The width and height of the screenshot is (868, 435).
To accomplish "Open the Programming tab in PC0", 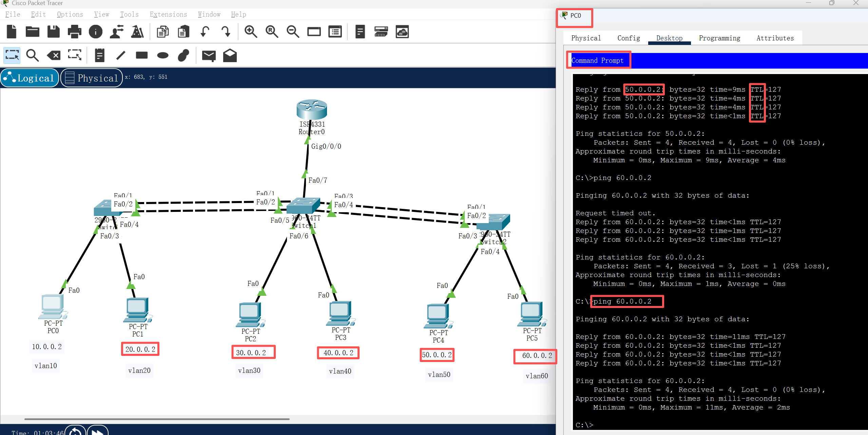I will [x=719, y=38].
